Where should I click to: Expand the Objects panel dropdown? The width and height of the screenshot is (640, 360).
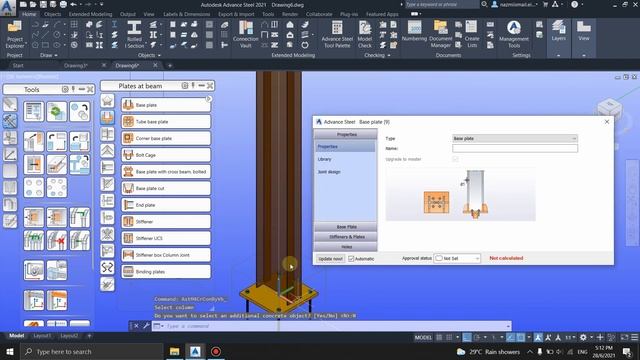point(149,55)
